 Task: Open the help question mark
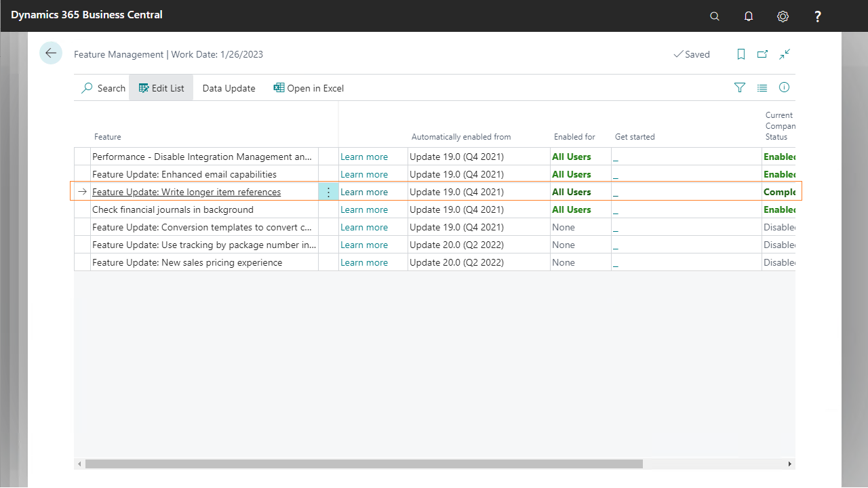click(818, 16)
